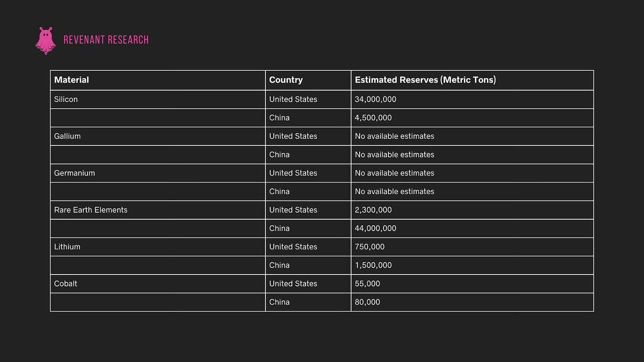The width and height of the screenshot is (644, 362).
Task: Select the 44,000,000 reserves value
Action: (376, 229)
